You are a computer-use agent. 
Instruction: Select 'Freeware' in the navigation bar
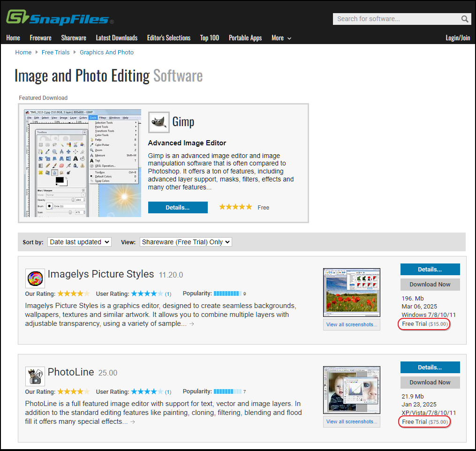(x=40, y=38)
